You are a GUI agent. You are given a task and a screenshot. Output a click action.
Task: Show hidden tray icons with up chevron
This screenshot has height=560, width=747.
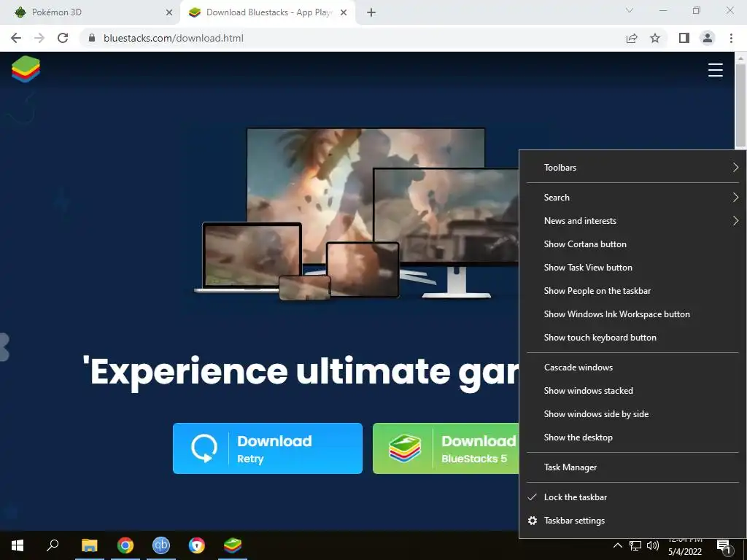(617, 545)
